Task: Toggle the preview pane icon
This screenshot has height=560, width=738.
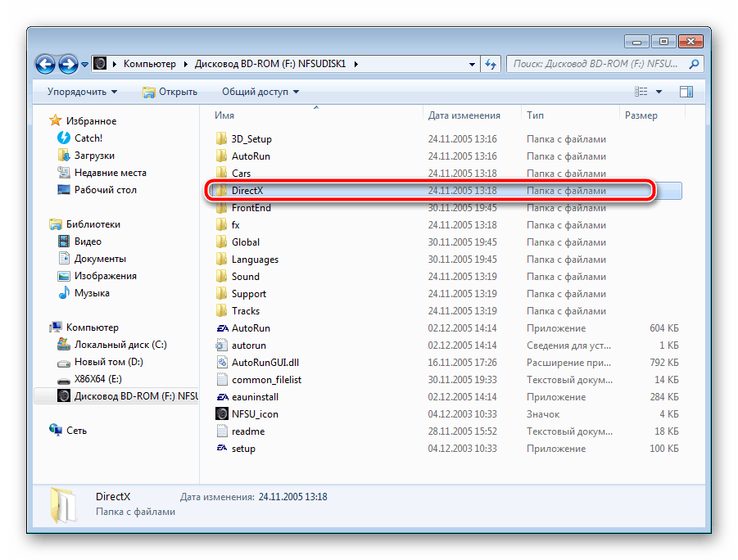Action: (x=686, y=92)
